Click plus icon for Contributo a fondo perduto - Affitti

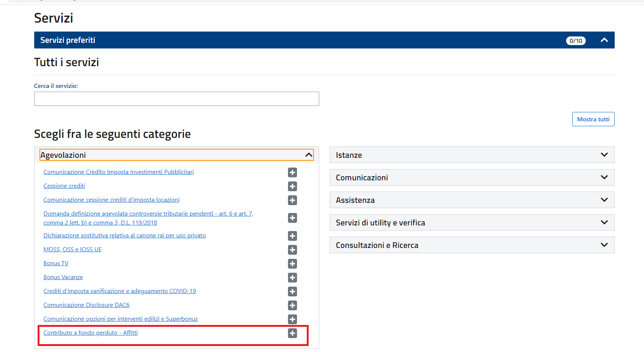292,333
